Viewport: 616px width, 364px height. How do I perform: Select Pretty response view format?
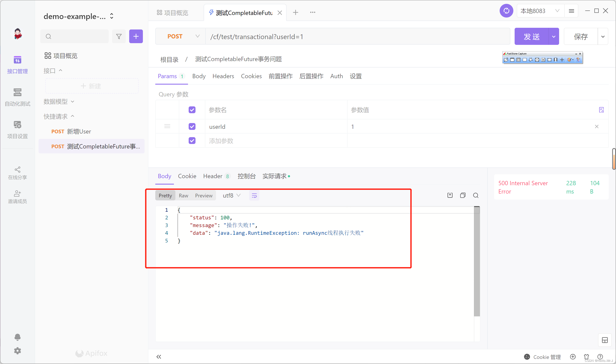pos(165,195)
